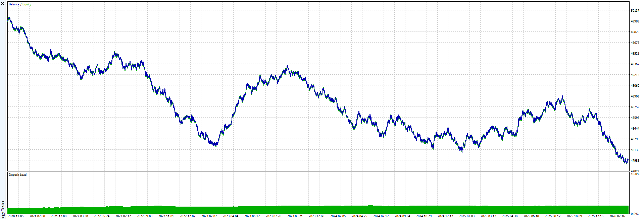644x219 pixels.
Task: Click the 2025.08.12 date label
Action: point(552,216)
